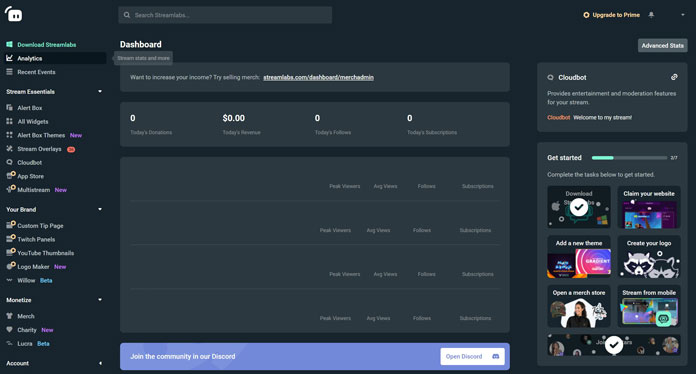Click the Merch shirt icon
The image size is (696, 374).
click(9, 316)
